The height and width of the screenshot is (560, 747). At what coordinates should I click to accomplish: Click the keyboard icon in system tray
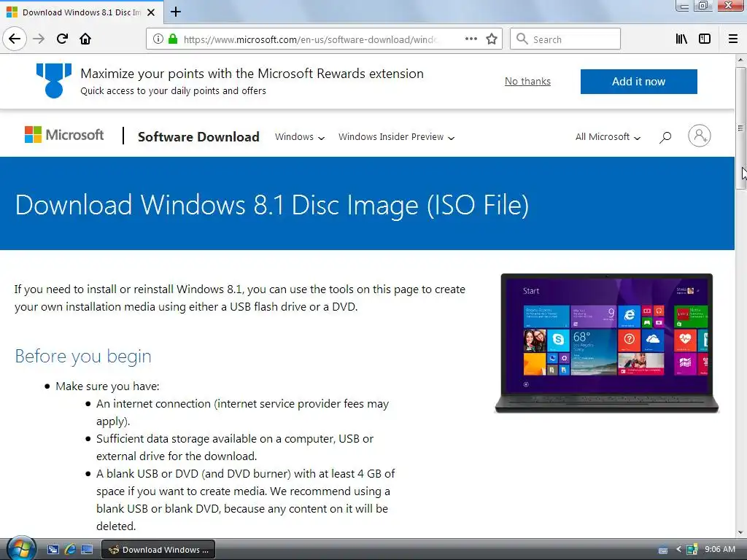663,550
